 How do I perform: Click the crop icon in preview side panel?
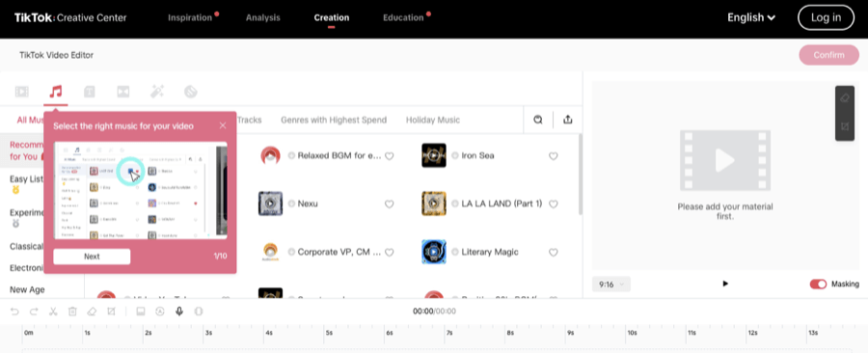pyautogui.click(x=845, y=126)
